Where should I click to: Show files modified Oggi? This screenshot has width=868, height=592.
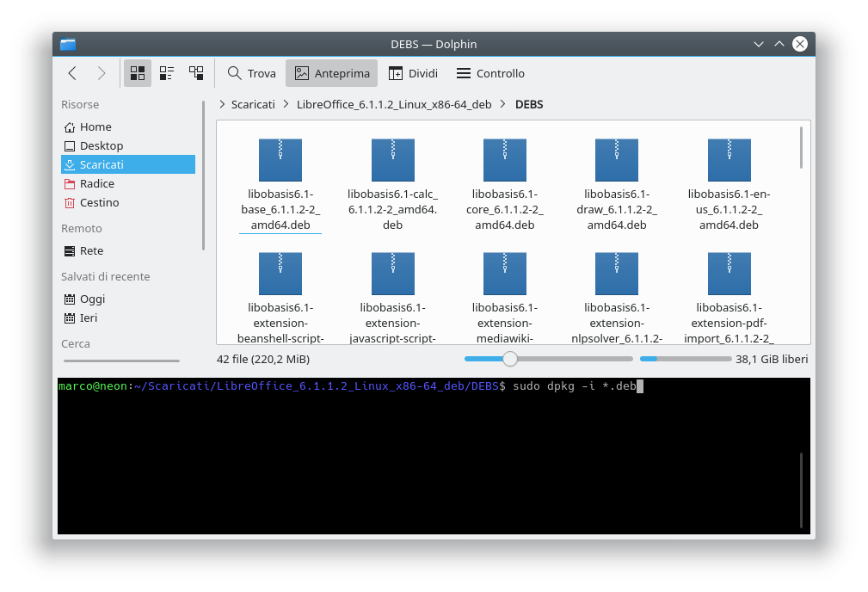tap(128, 299)
